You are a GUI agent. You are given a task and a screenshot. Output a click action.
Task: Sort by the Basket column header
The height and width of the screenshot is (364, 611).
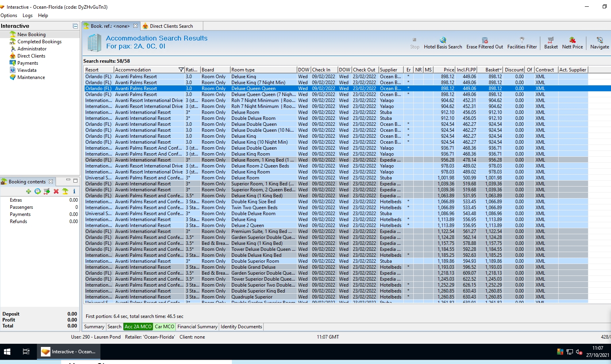490,70
